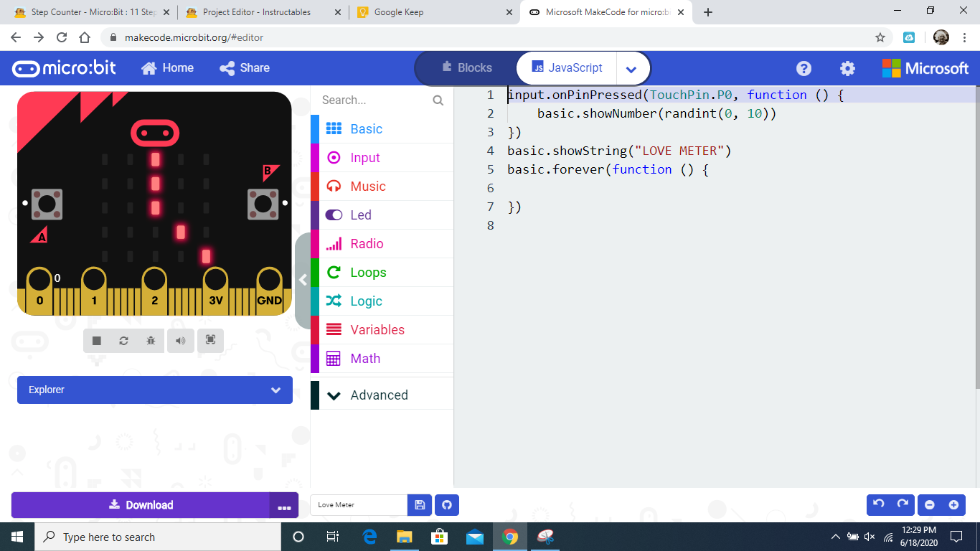Open MakeCode Home
The height and width of the screenshot is (551, 980).
pyautogui.click(x=167, y=68)
